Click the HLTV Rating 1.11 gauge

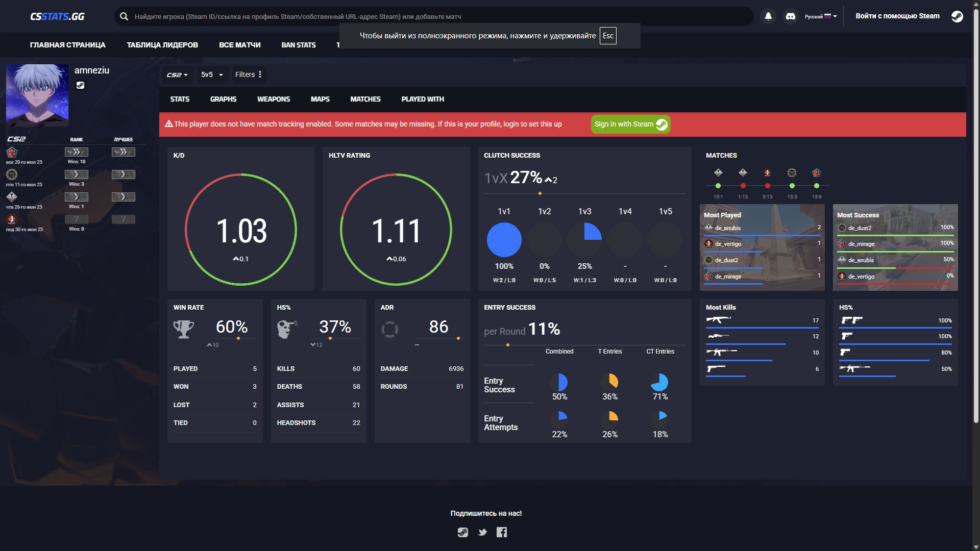tap(396, 230)
